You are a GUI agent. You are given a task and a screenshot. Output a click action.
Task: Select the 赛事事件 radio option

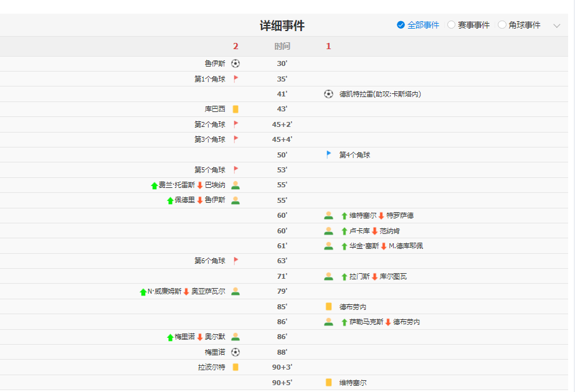(x=468, y=25)
